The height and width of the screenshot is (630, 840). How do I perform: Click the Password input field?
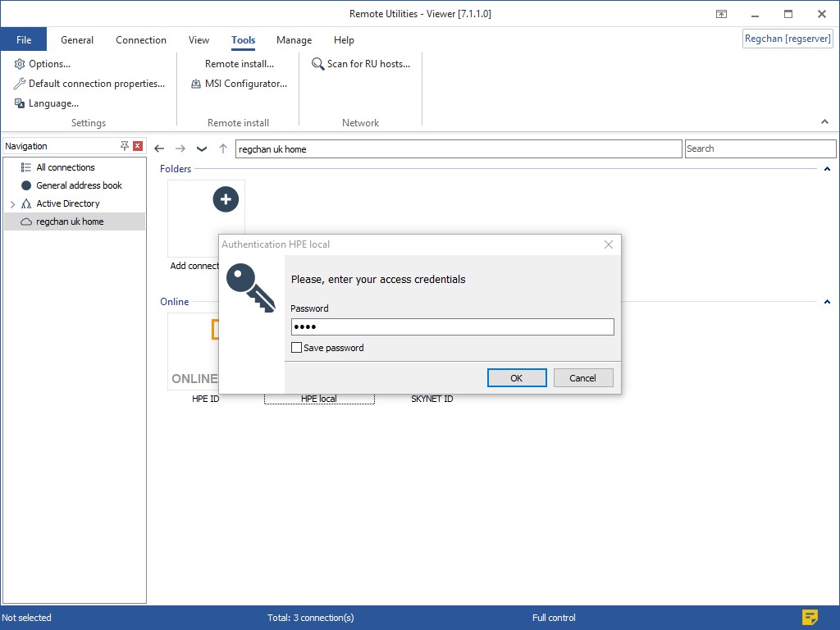[452, 326]
